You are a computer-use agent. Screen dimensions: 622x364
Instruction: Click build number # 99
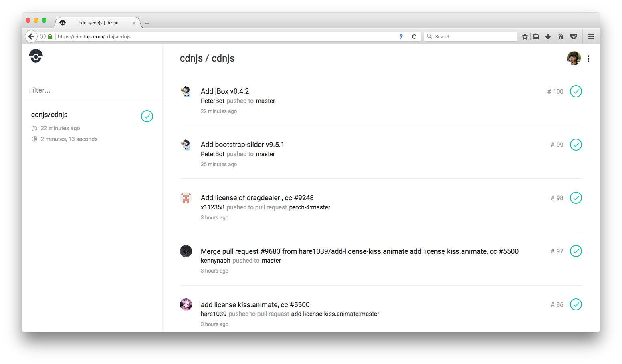coord(557,145)
